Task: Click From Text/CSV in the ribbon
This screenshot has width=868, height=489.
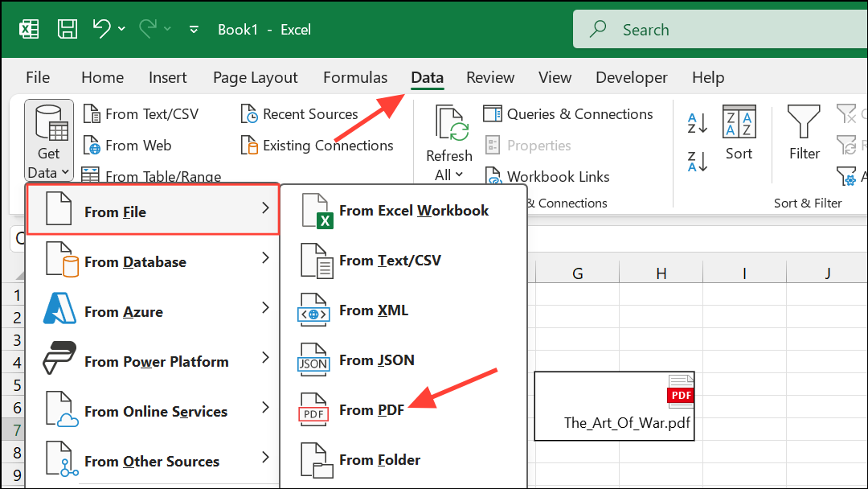Action: [141, 114]
